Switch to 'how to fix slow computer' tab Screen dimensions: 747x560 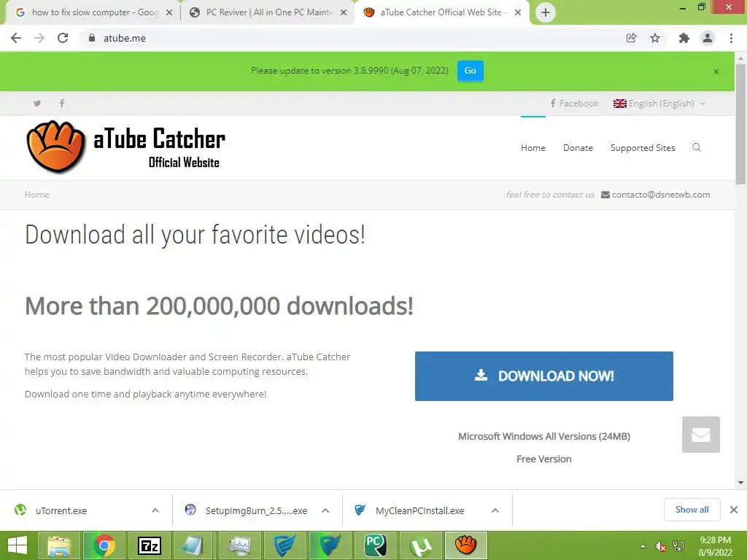[x=93, y=12]
